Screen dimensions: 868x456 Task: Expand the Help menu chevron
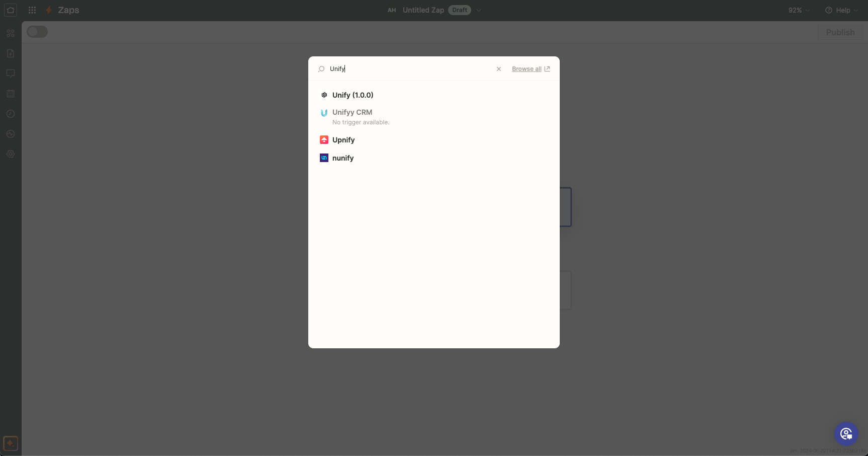pos(856,10)
